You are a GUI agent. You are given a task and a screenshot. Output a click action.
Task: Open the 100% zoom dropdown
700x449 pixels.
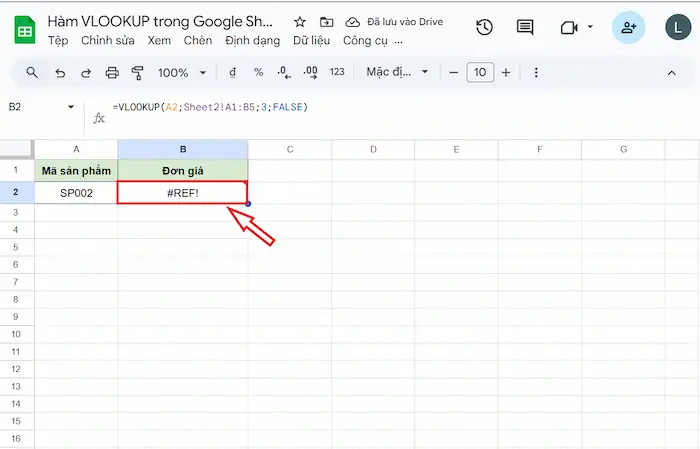coord(182,73)
